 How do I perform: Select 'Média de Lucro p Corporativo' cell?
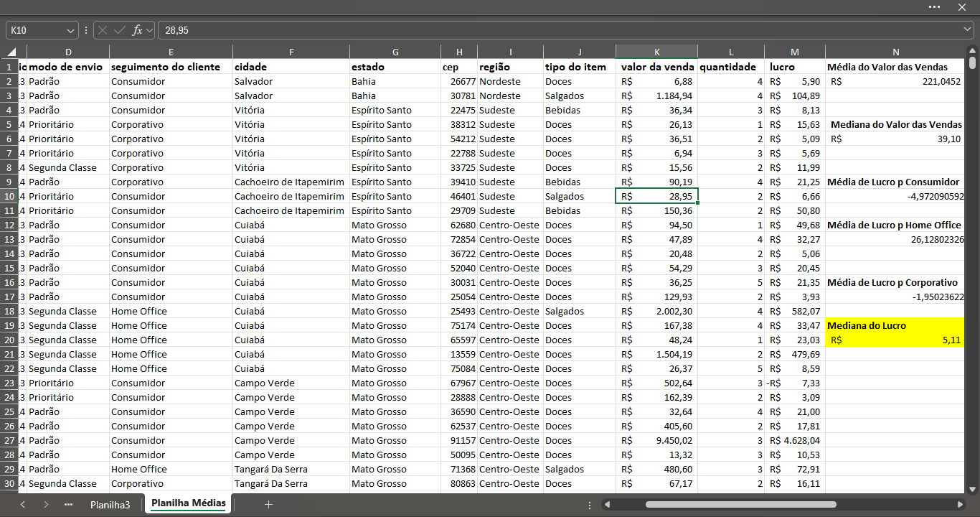[x=895, y=282]
